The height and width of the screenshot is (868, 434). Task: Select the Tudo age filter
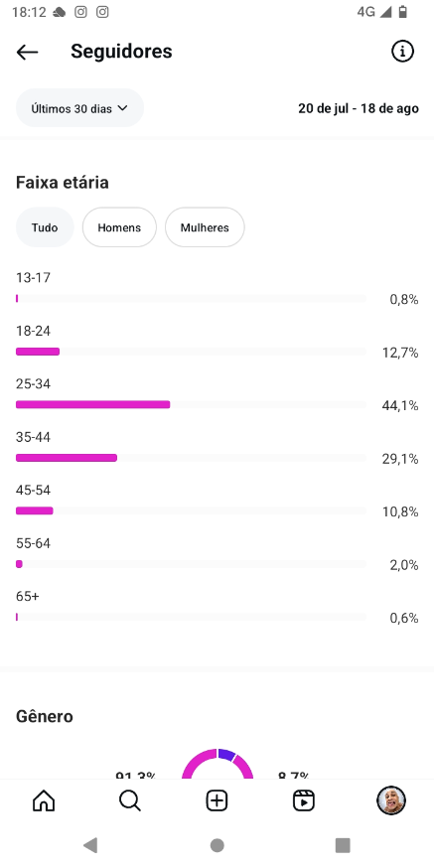pyautogui.click(x=45, y=227)
